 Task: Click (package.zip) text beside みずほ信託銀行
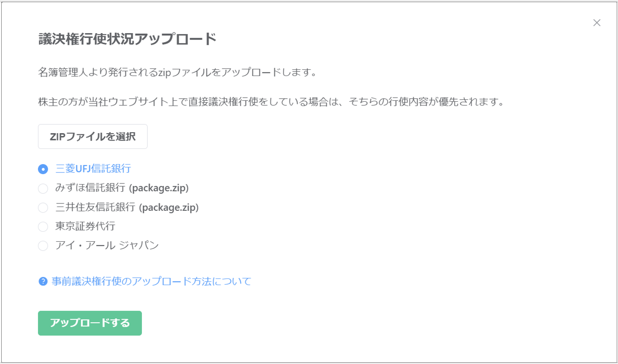click(x=159, y=188)
